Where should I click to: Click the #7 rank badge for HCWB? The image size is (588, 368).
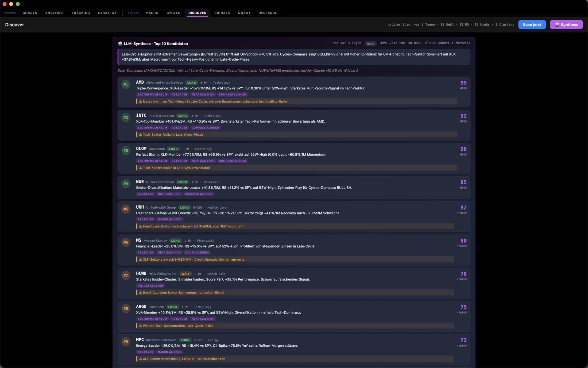(x=126, y=275)
